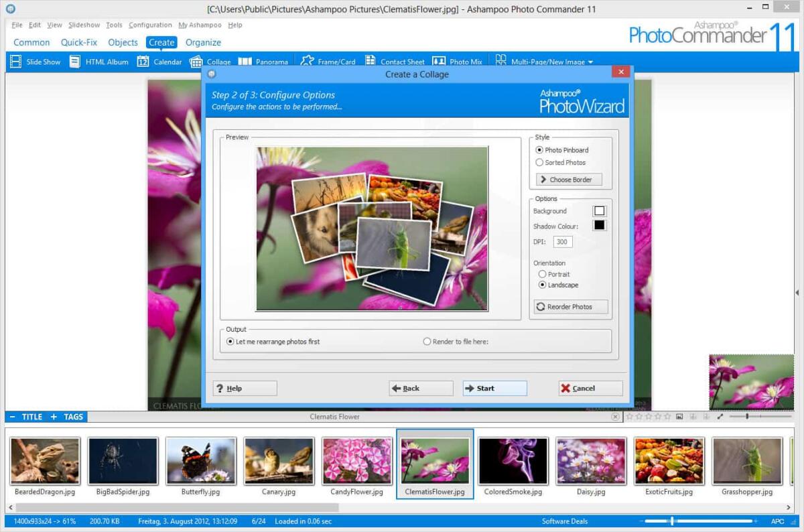Select the Grasshopper.jpg thumbnail
Viewport: 804px width, 532px height.
point(746,460)
